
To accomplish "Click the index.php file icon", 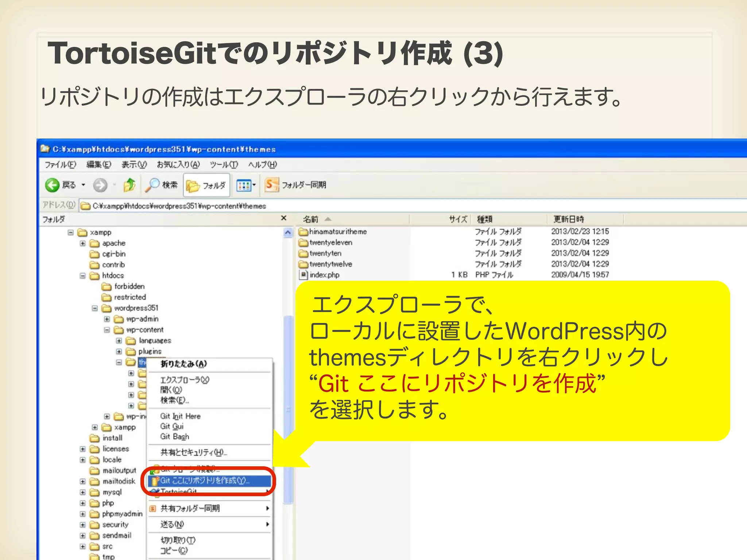I will (303, 275).
